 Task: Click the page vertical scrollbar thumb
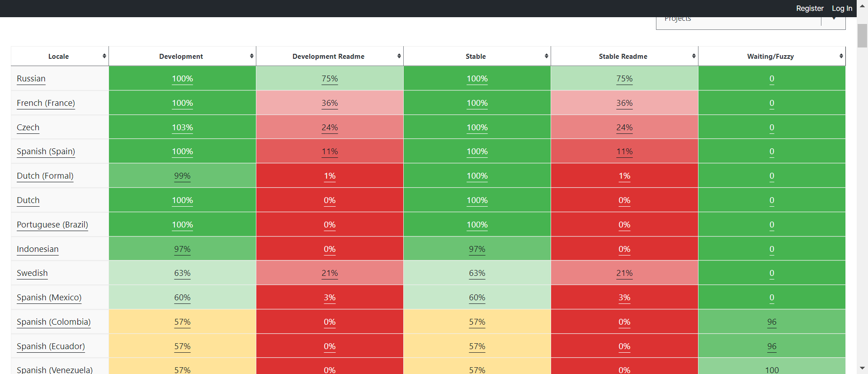(862, 35)
